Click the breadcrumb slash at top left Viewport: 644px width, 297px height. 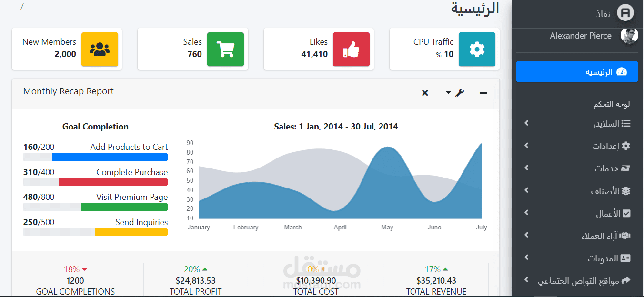tap(22, 7)
